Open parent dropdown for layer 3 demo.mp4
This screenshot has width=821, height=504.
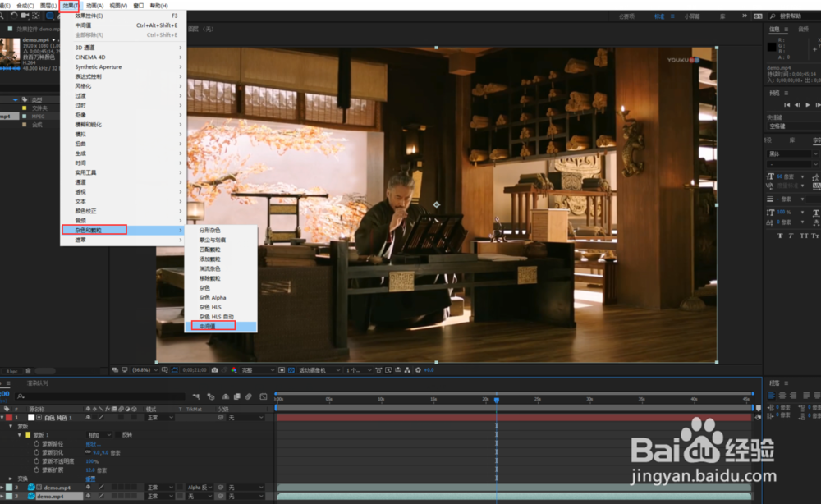(x=245, y=496)
